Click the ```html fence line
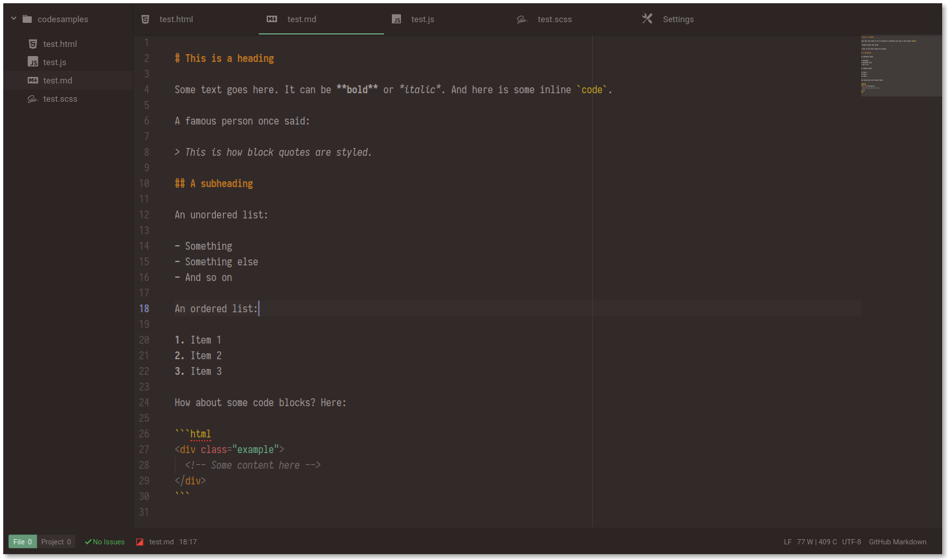Screen dimensions: 948x560 point(193,434)
